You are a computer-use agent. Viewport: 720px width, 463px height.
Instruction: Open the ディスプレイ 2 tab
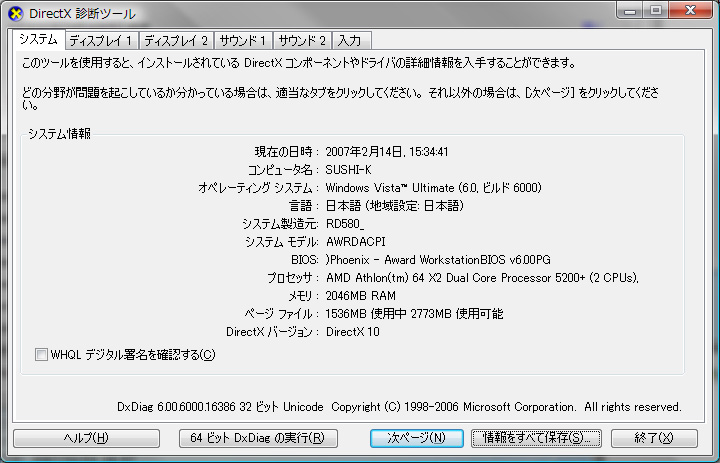click(176, 41)
